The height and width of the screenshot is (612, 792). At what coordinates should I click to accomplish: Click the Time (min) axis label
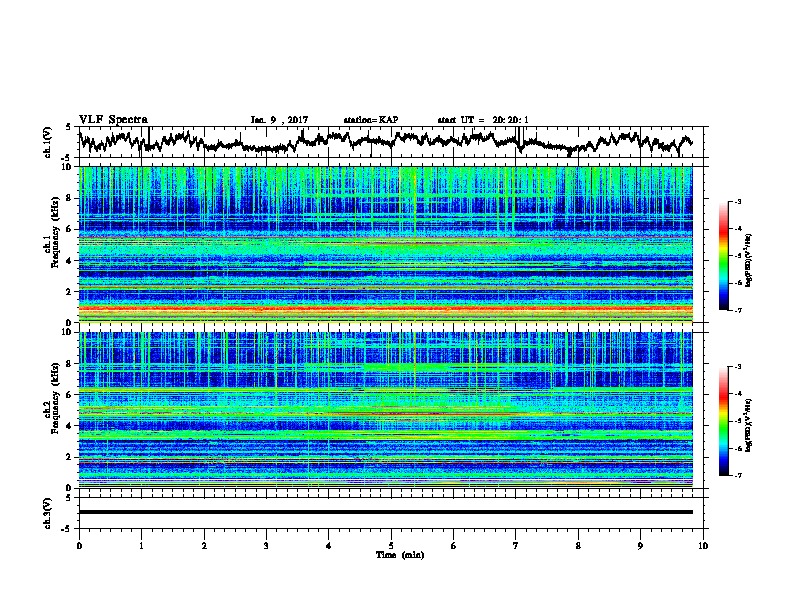400,555
